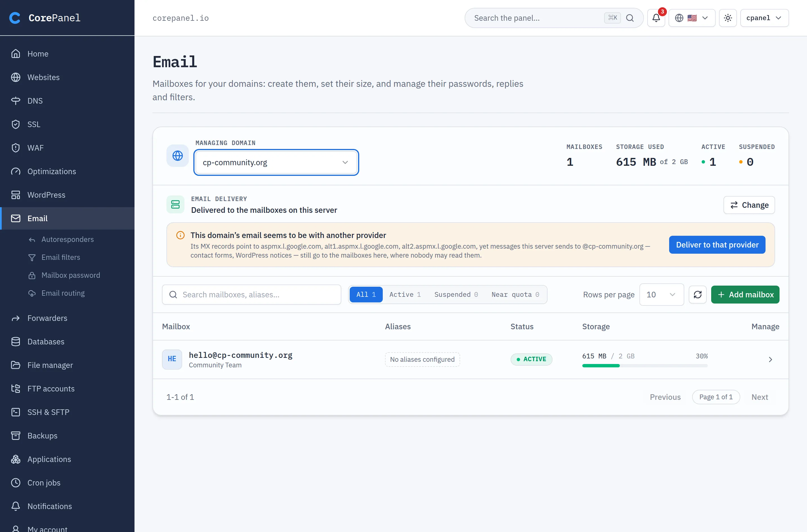Filter by Suspended mailboxes
Image resolution: width=807 pixels, height=532 pixels.
(456, 295)
